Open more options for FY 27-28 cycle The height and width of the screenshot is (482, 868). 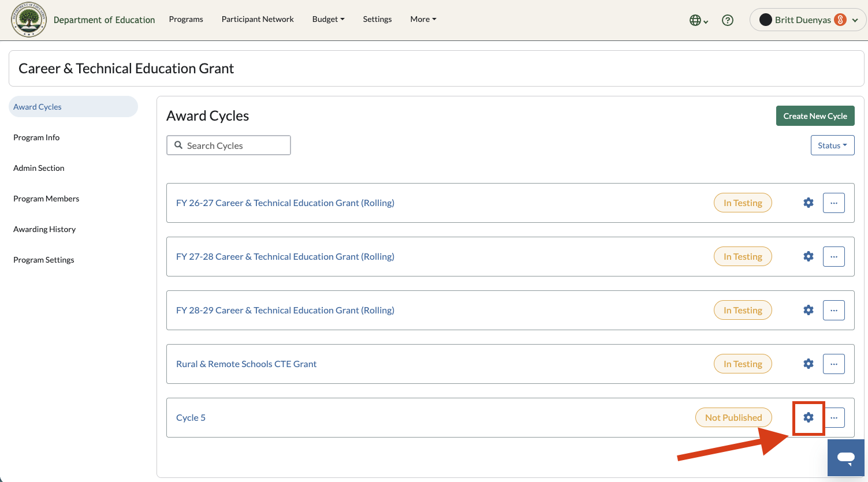coord(834,256)
